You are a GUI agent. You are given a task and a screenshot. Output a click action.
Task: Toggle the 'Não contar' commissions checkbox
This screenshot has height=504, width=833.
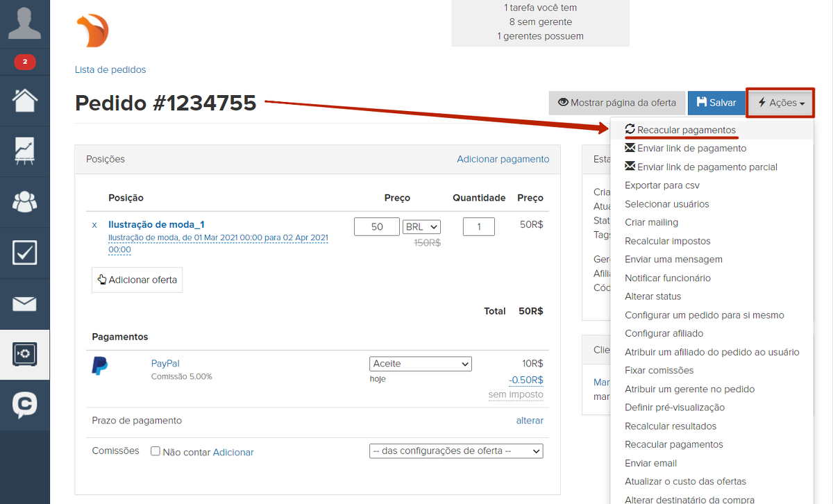pos(155,451)
